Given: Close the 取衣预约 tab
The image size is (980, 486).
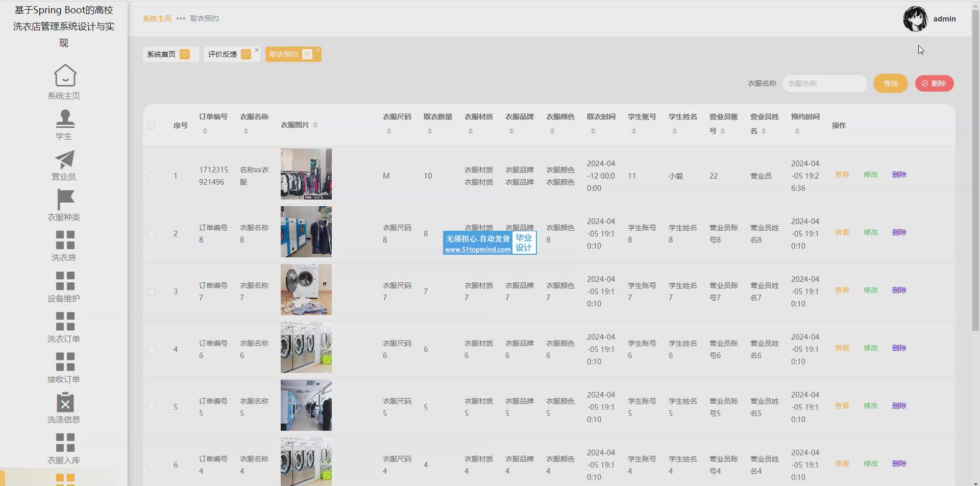Looking at the screenshot, I should tap(318, 50).
